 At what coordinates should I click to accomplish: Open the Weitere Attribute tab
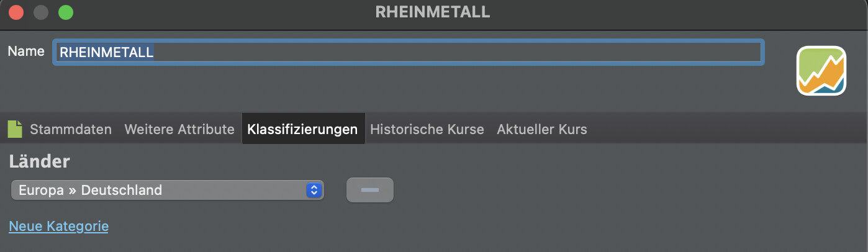[x=179, y=129]
